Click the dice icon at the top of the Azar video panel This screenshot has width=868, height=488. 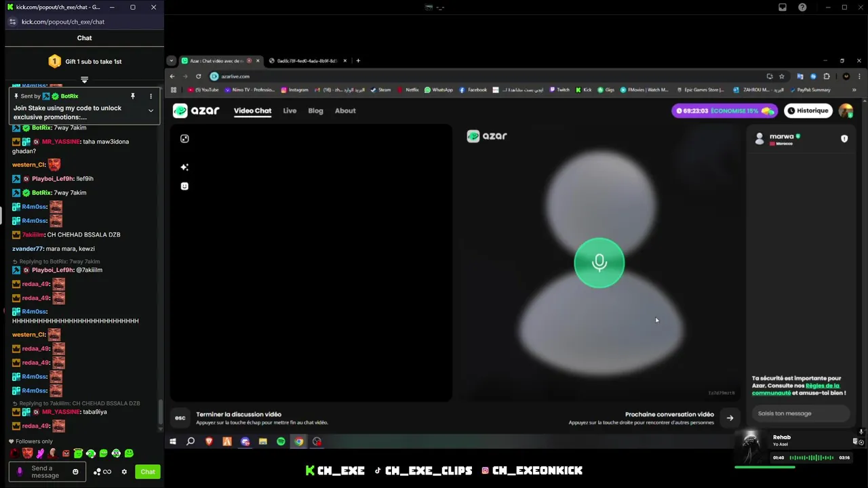[x=184, y=138]
